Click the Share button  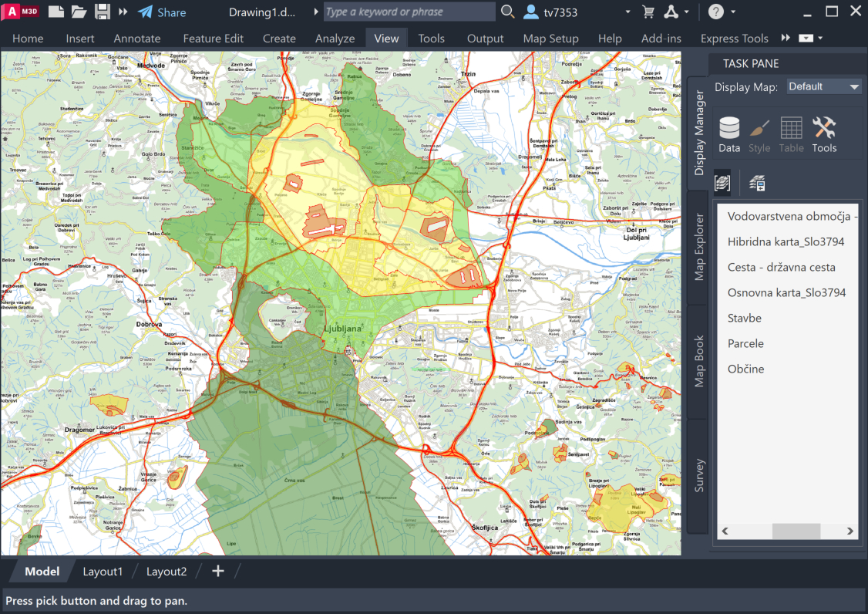coord(162,12)
